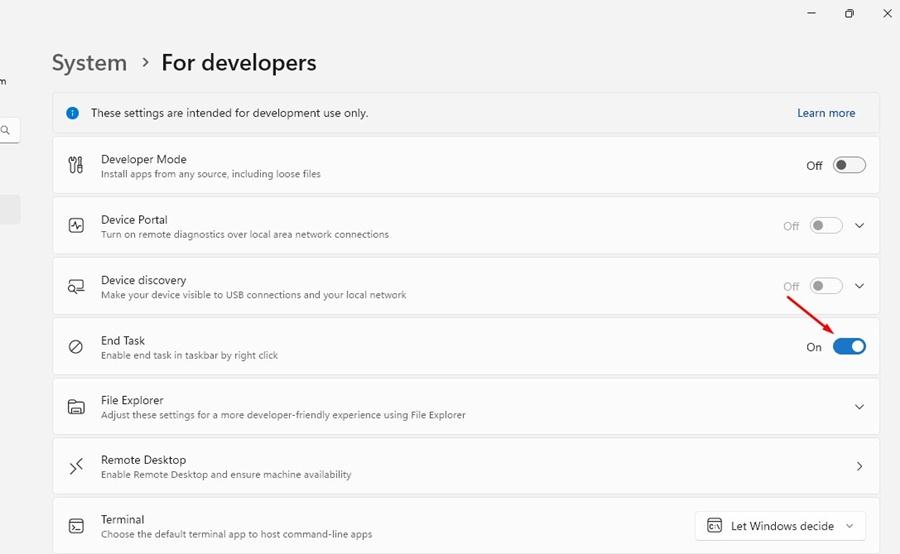Click the search magnifier in the sidebar
The image size is (900, 554).
(5, 130)
